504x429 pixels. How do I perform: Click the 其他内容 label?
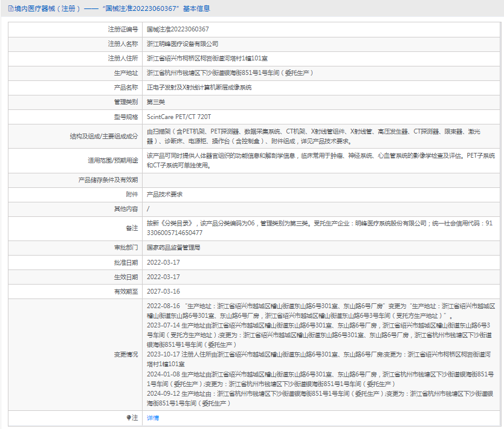(x=126, y=209)
